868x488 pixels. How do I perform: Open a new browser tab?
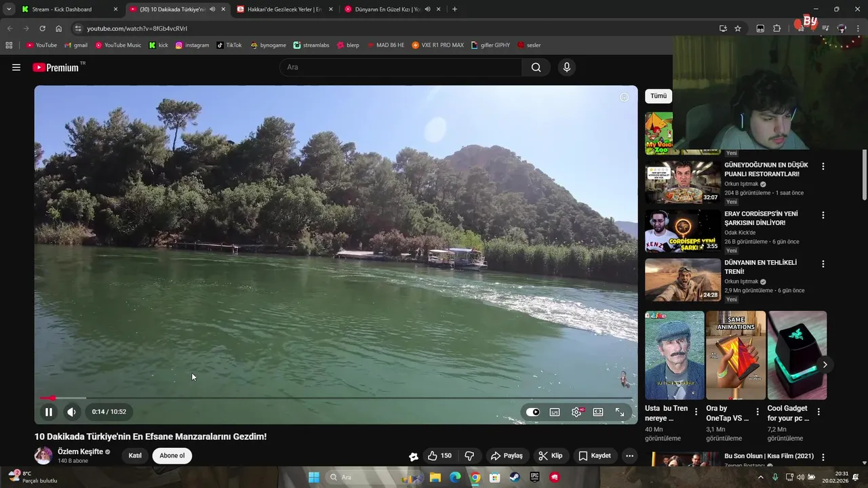tap(454, 9)
